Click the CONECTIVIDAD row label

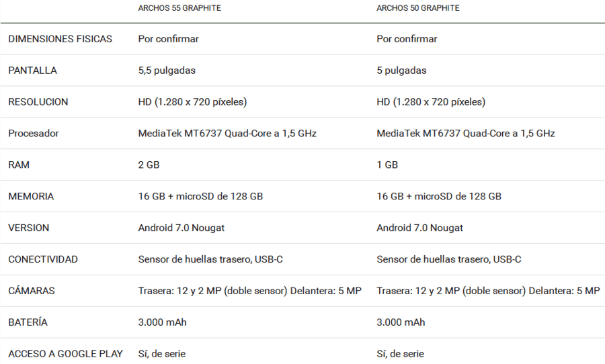click(x=43, y=259)
